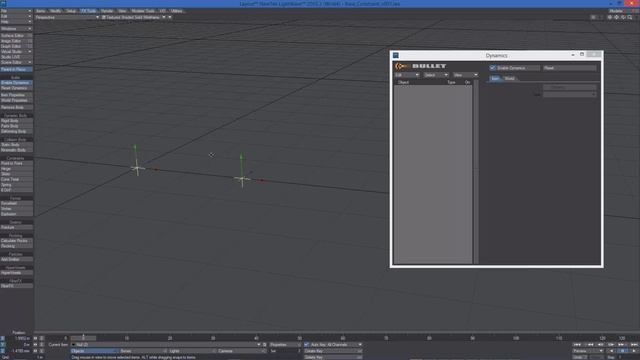640x360 pixels.
Task: Add a Cone Twist constraint
Action: [x=16, y=180]
